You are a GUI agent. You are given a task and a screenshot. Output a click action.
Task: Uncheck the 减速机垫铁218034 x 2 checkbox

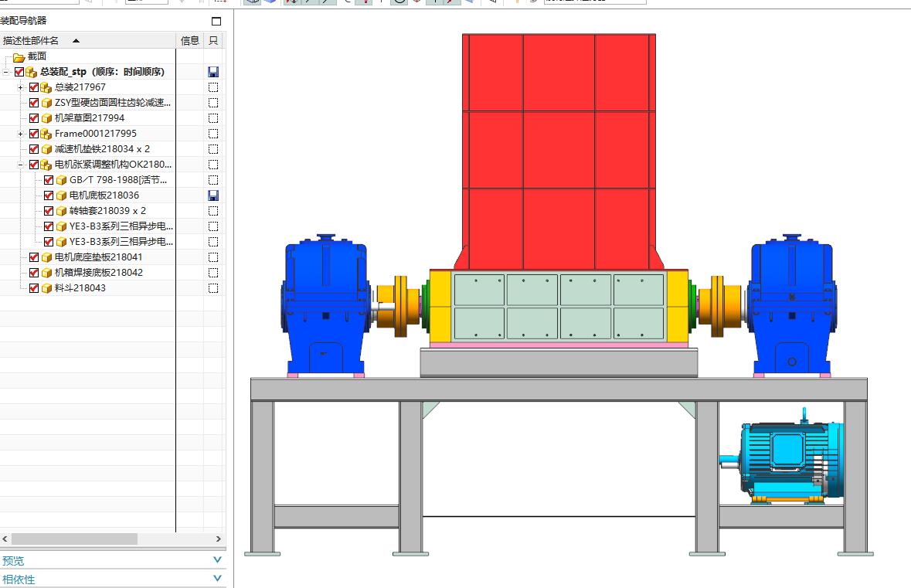point(34,149)
